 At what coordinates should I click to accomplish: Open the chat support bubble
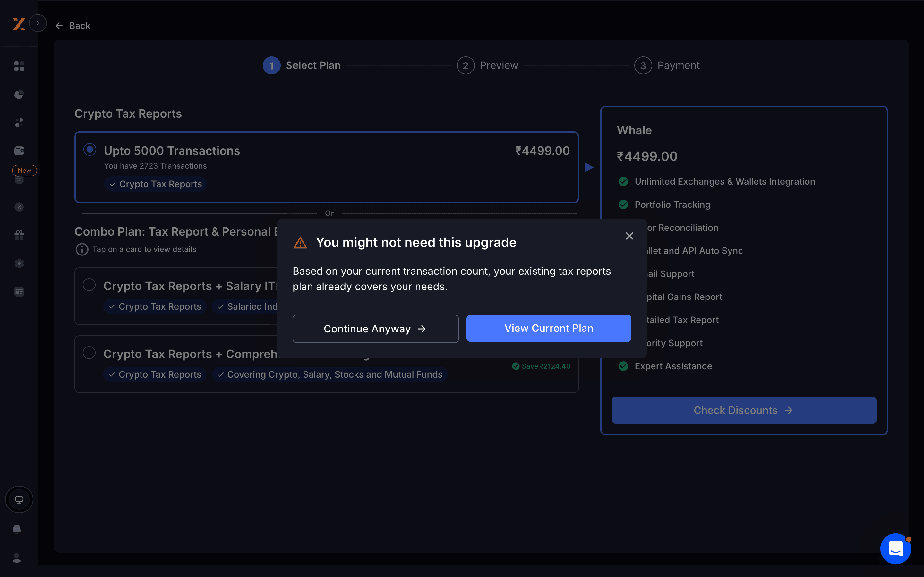point(895,549)
